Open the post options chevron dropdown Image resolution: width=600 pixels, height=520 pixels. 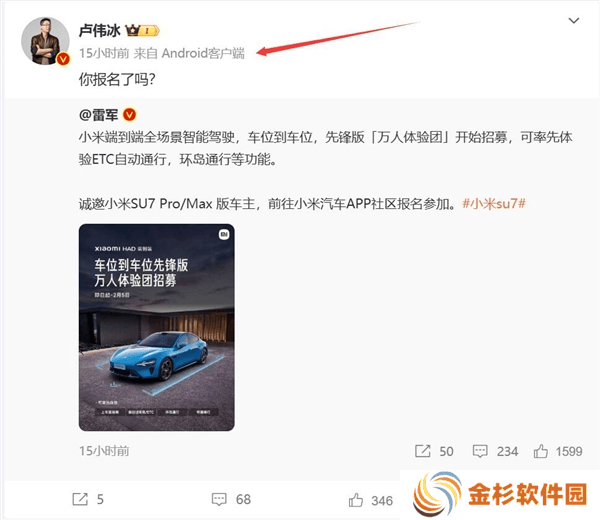pyautogui.click(x=573, y=21)
